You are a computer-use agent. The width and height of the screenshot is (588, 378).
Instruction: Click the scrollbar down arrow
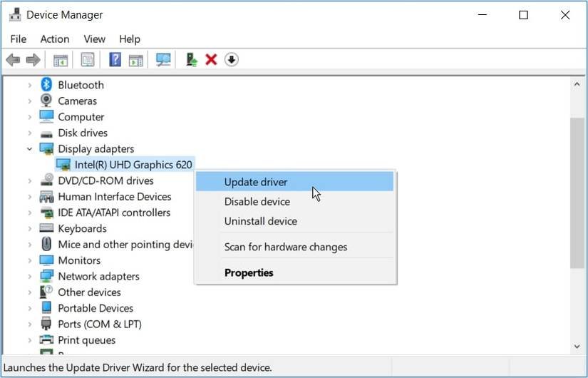(x=577, y=346)
